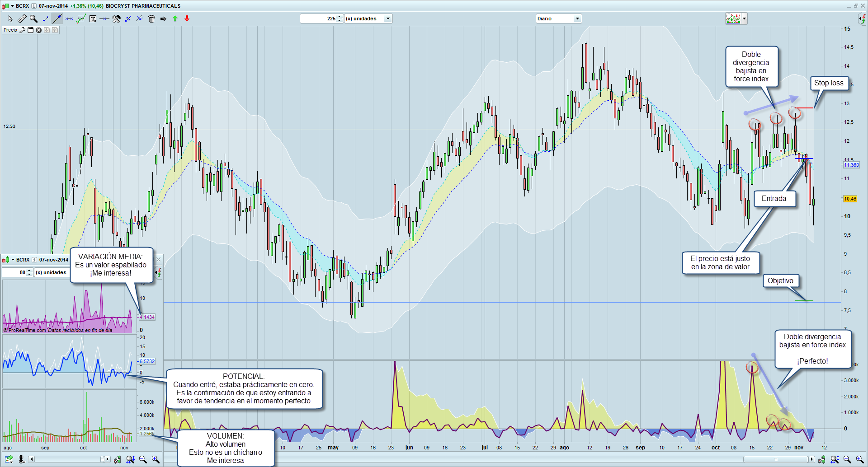868x467 pixels.
Task: Expand the main chart unidades dropdown
Action: [x=387, y=19]
